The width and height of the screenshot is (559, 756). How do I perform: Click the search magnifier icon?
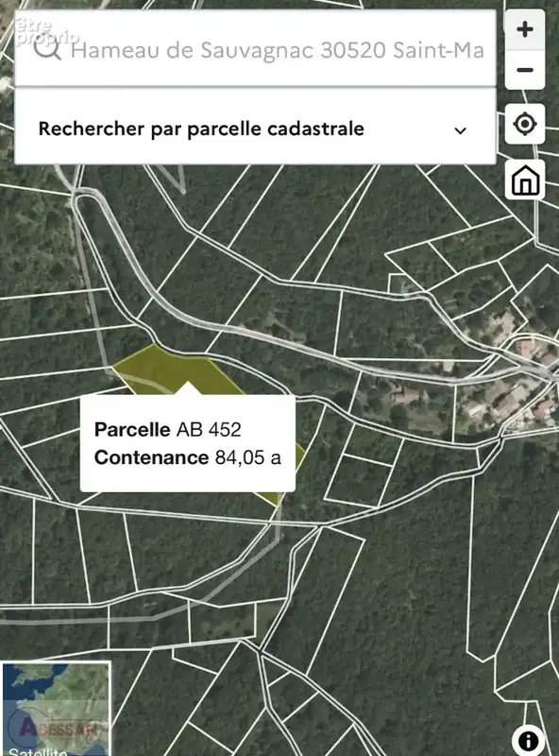coord(48,48)
